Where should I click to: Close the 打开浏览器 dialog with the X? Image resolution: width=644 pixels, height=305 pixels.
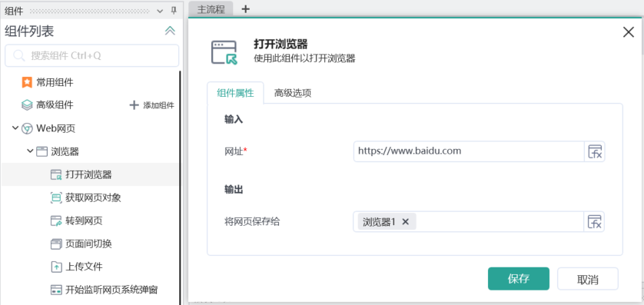[x=629, y=32]
